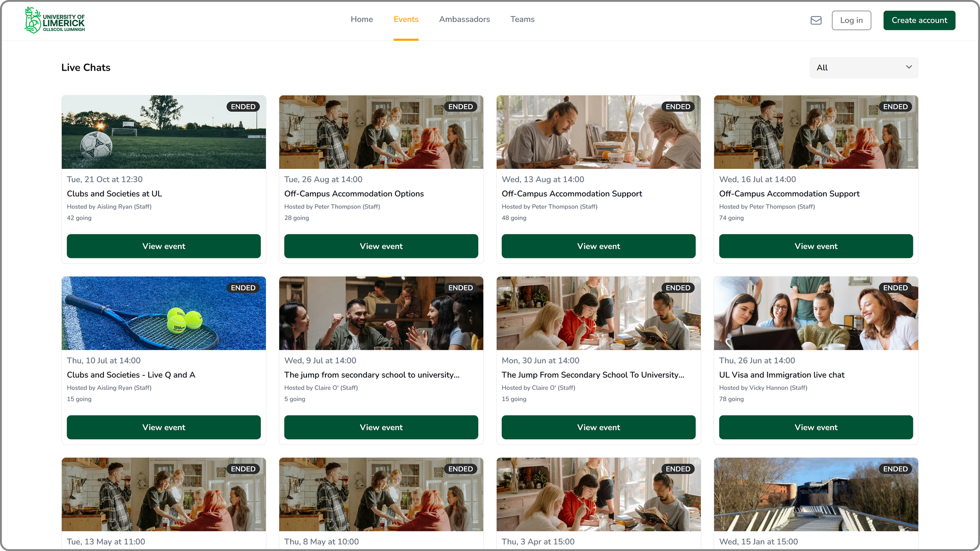The height and width of the screenshot is (551, 980).
Task: Click the chevron arrow in filter box
Action: click(909, 67)
